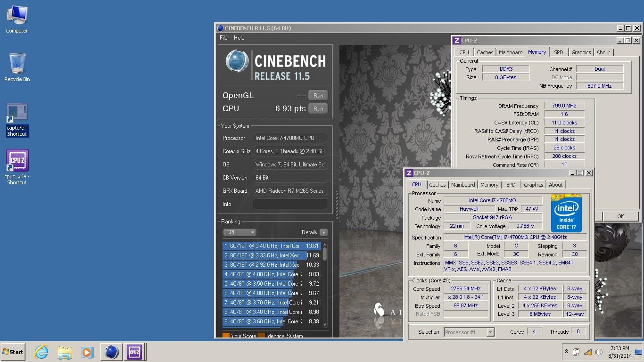The width and height of the screenshot is (644, 362).
Task: Open Windows Explorer folder in taskbar
Action: pos(64,352)
